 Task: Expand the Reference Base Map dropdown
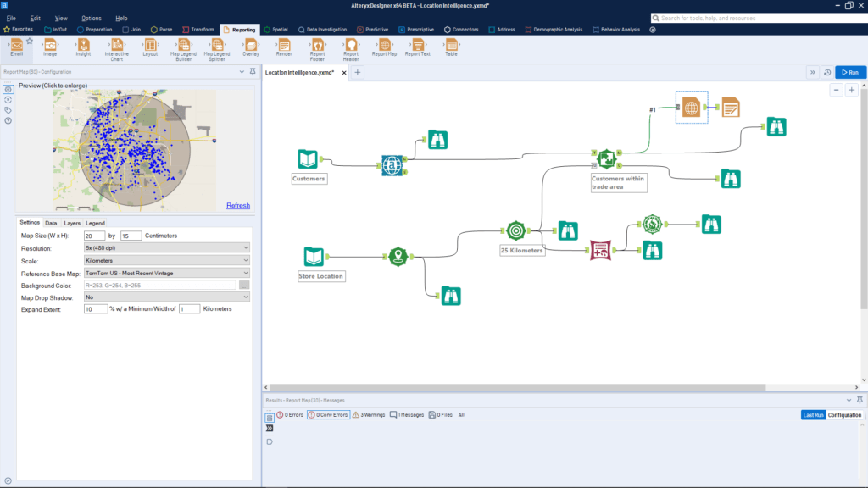point(167,273)
